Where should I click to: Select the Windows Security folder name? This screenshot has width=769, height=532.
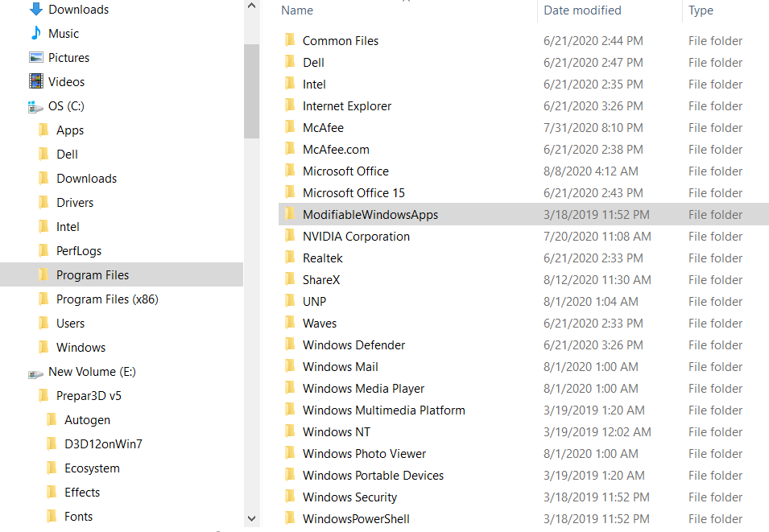(349, 497)
